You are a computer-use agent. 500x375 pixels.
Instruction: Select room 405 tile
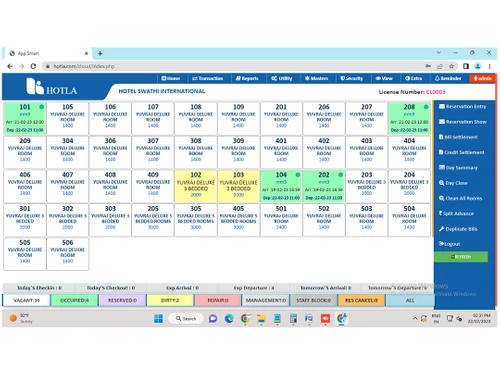click(x=239, y=220)
